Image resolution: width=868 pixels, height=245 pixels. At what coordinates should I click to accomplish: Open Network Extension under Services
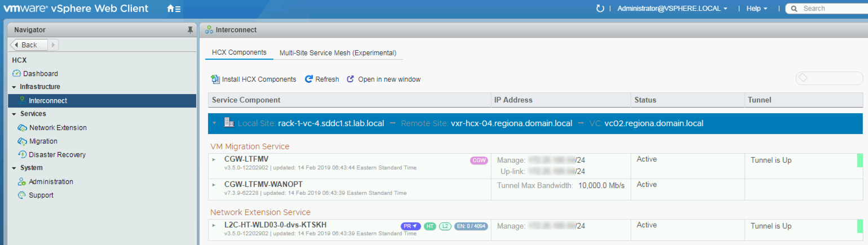click(x=57, y=128)
